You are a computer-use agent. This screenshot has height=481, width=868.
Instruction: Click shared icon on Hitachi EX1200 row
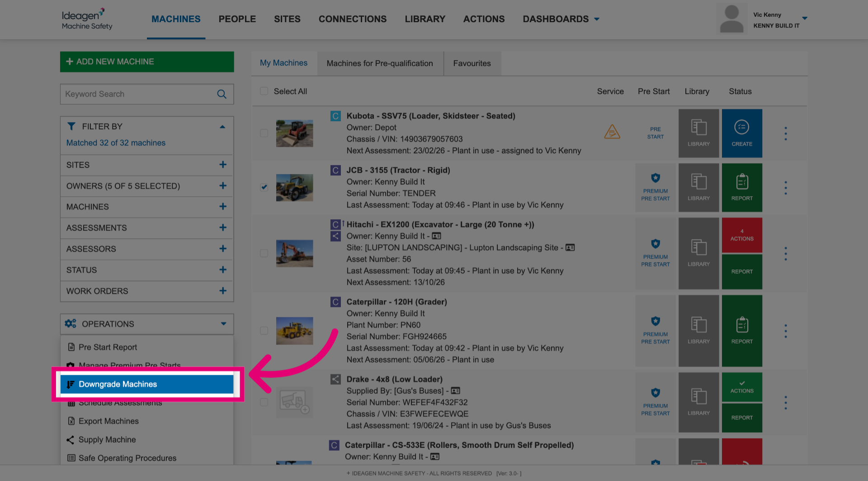tap(335, 236)
